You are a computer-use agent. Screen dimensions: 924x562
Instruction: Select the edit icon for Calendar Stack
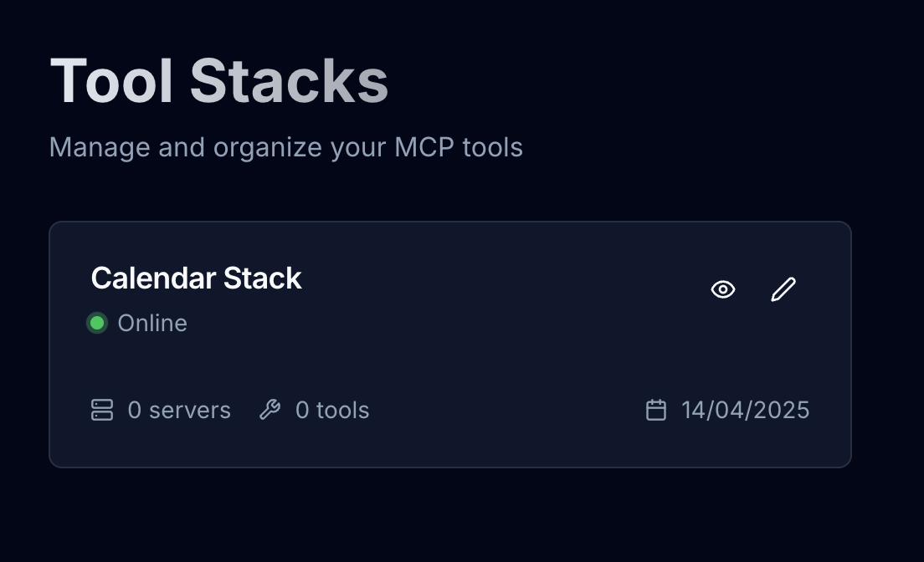click(783, 289)
